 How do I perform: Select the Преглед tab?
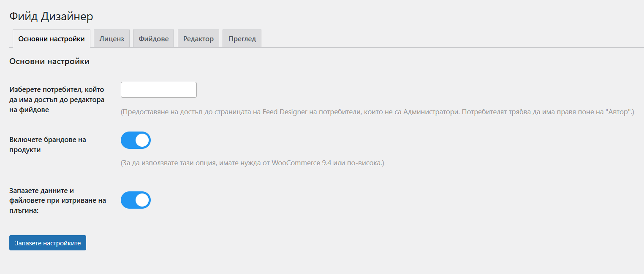pyautogui.click(x=242, y=39)
